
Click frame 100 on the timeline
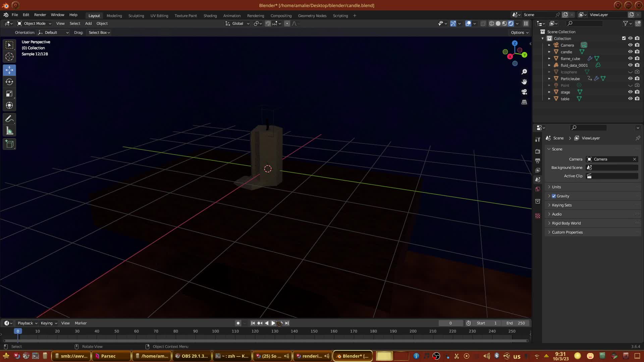(x=215, y=331)
